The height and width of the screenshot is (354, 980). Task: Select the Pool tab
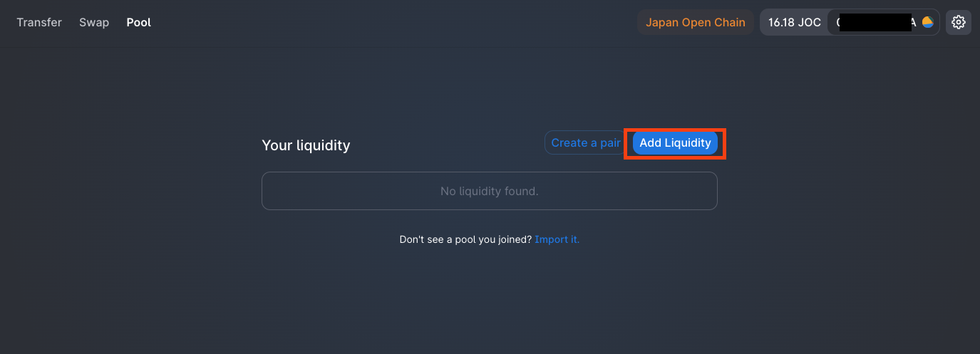(139, 22)
